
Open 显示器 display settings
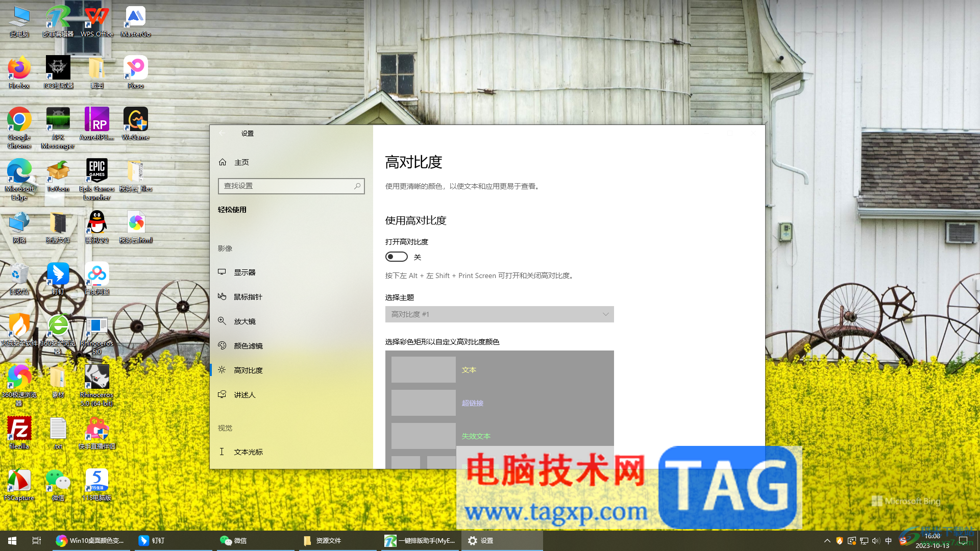(x=244, y=272)
